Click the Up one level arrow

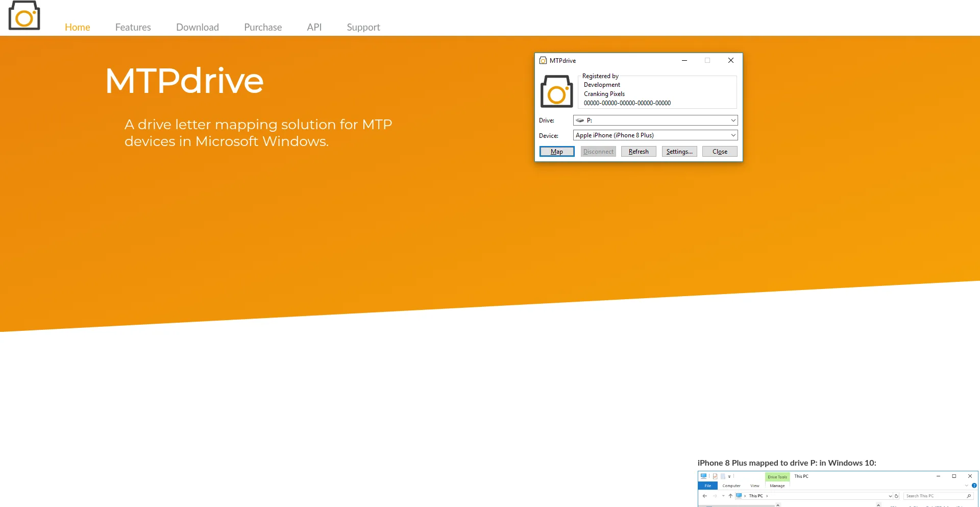[x=730, y=496]
